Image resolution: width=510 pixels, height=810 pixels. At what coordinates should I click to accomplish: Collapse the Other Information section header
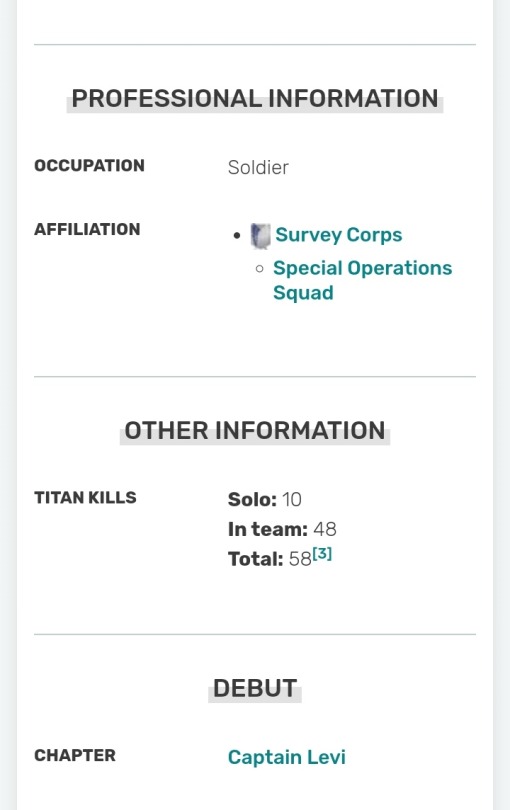click(x=255, y=431)
